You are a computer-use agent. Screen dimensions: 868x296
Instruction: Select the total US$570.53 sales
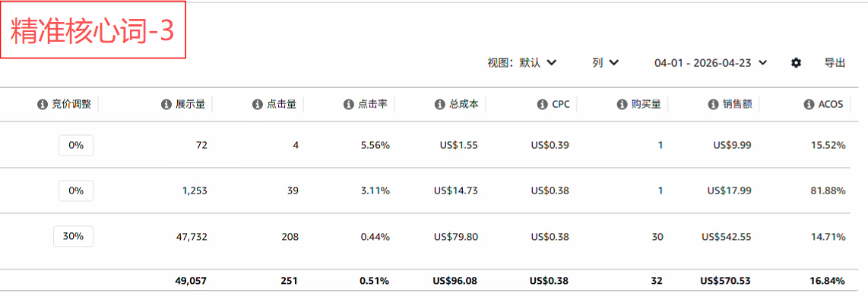click(x=727, y=281)
